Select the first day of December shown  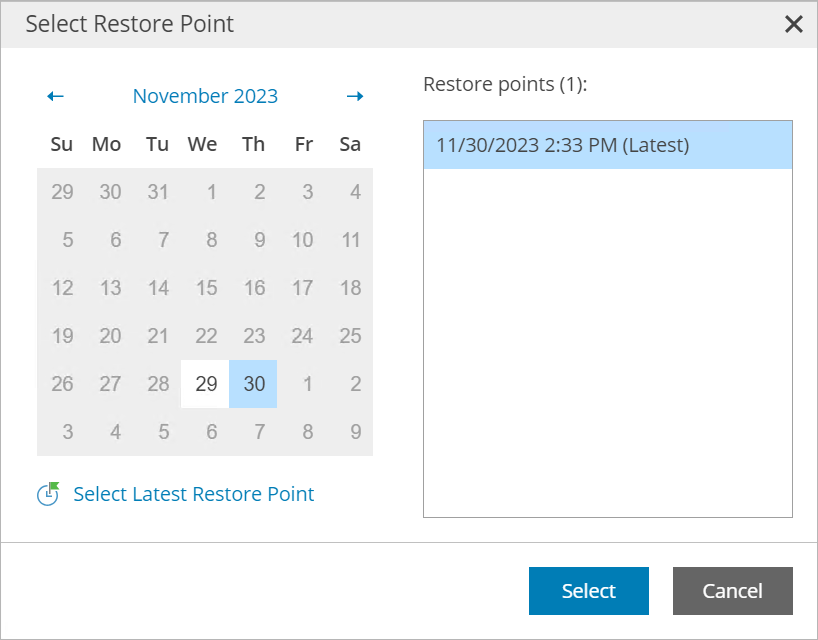pos(302,384)
